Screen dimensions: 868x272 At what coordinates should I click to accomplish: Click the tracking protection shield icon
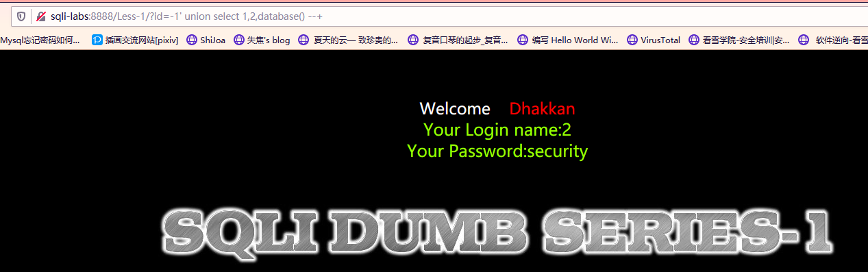point(21,16)
